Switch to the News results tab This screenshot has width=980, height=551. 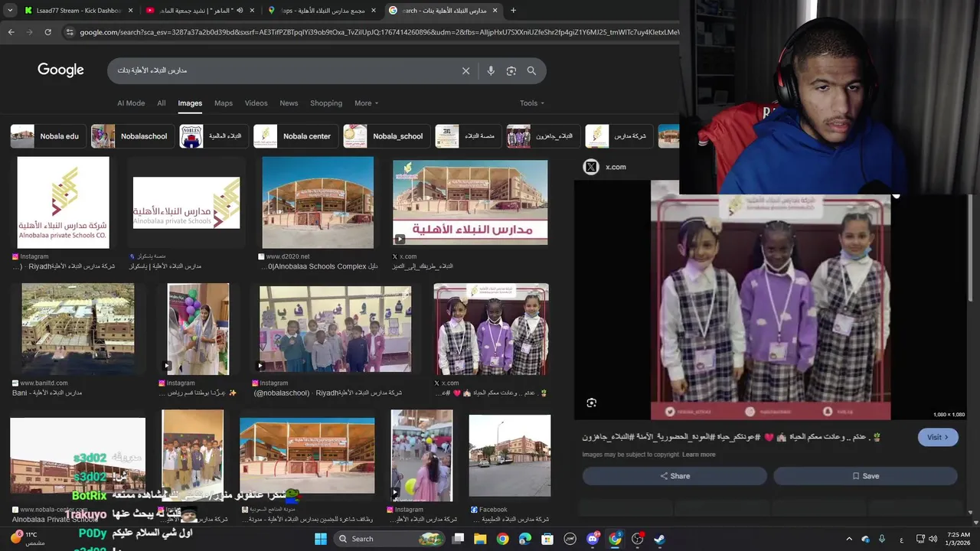coord(289,103)
